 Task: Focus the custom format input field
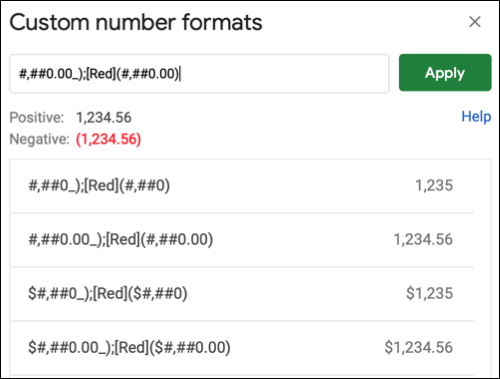click(199, 74)
